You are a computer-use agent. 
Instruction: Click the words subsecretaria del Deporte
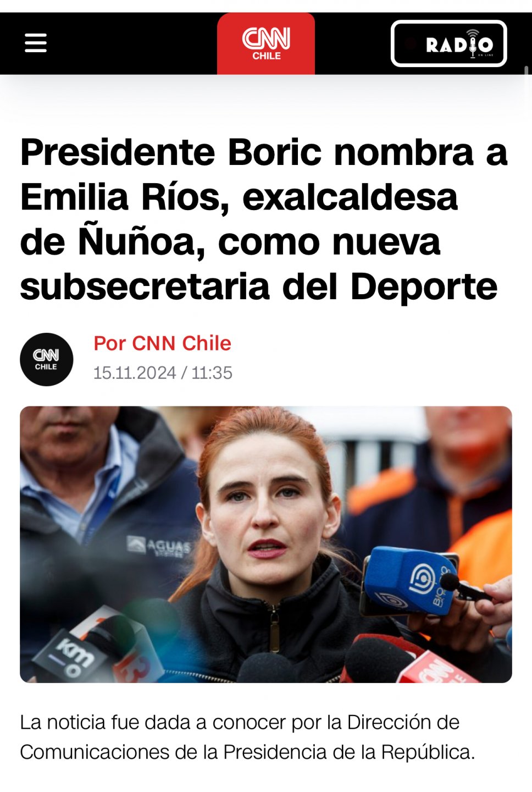(259, 287)
